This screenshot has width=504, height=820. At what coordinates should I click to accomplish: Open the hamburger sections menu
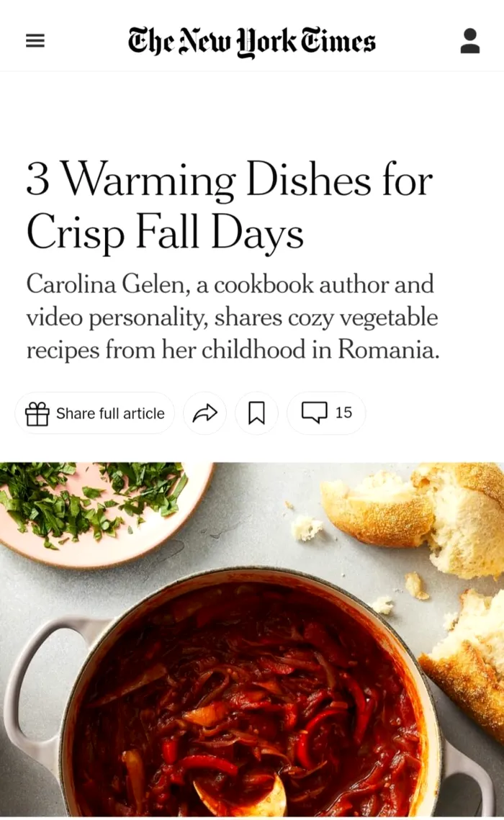click(35, 41)
